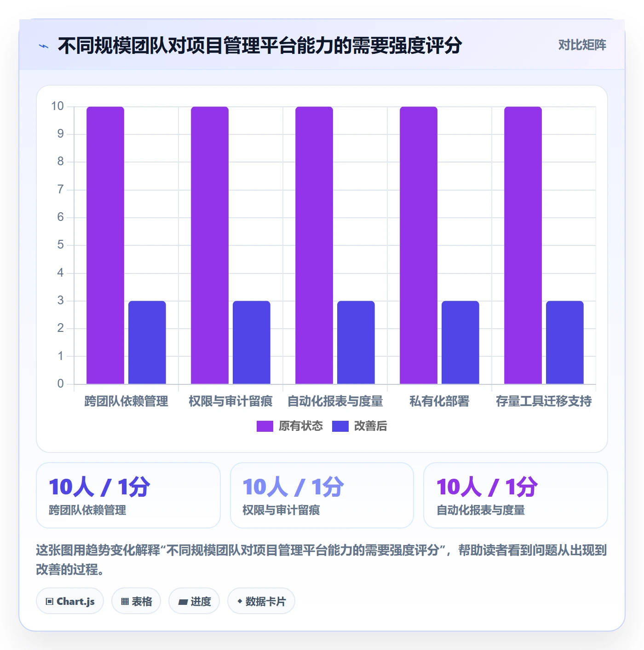644x650 pixels.
Task: Click the y-axis value 10
Action: [x=57, y=106]
